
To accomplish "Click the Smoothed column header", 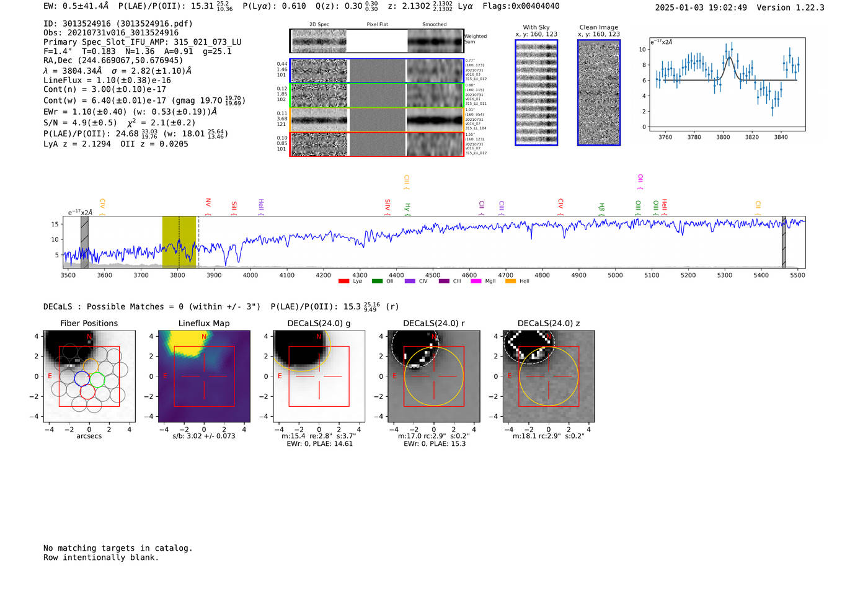I will coord(435,25).
